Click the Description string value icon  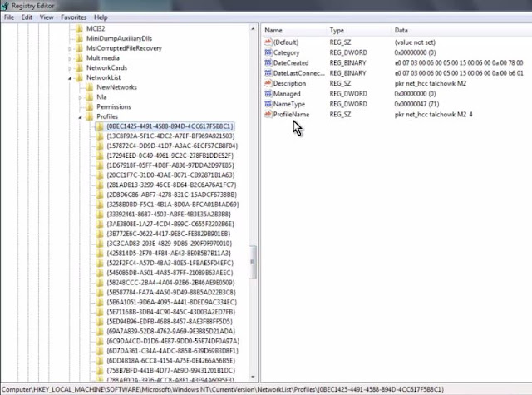[x=268, y=83]
